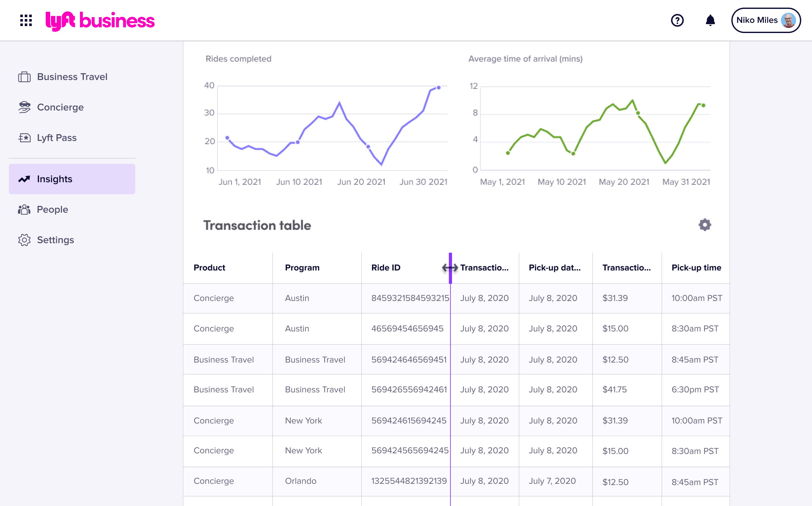The width and height of the screenshot is (812, 506).
Task: Select the Insights menu item
Action: 72,179
